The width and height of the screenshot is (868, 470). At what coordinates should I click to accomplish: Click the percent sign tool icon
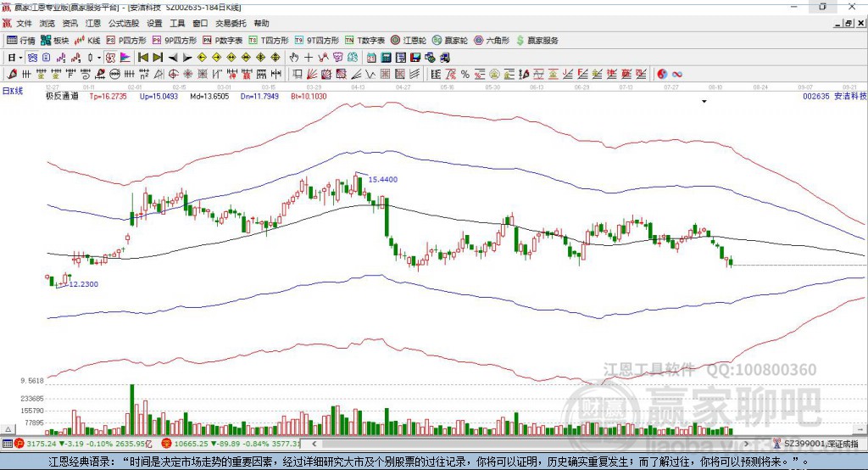pos(465,75)
